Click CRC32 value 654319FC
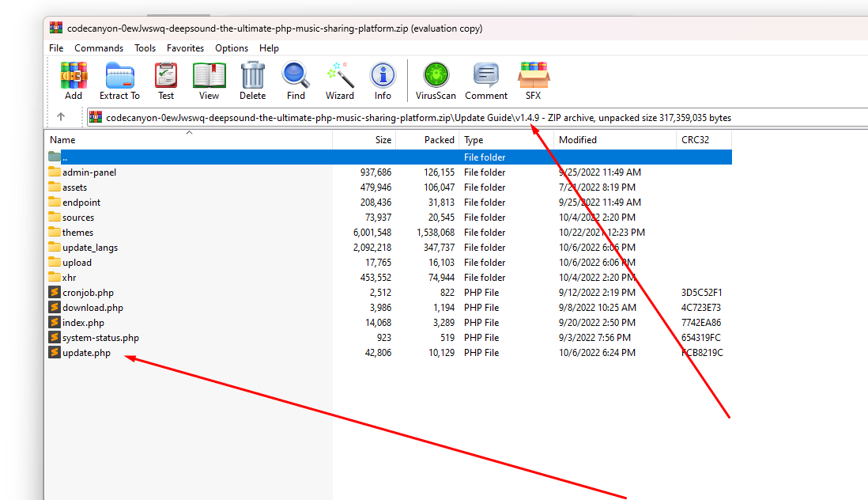868x500 pixels. pos(701,338)
